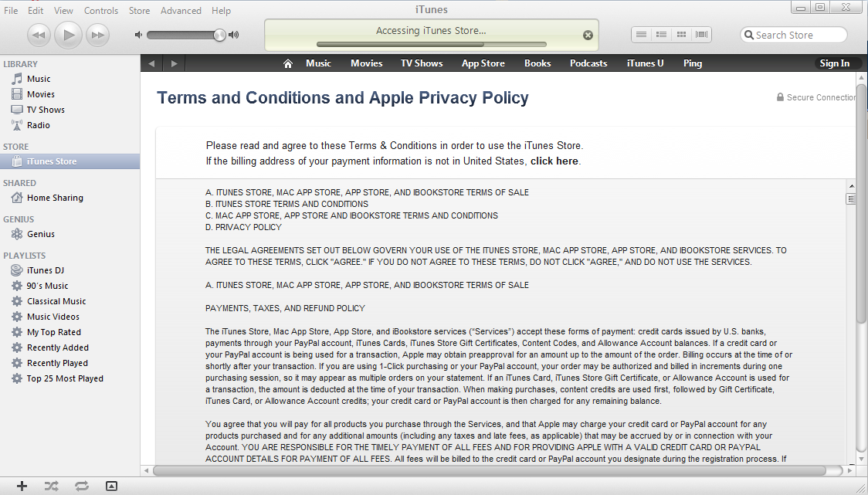Select the 90's Music playlist
The width and height of the screenshot is (868, 495).
click(x=70, y=286)
